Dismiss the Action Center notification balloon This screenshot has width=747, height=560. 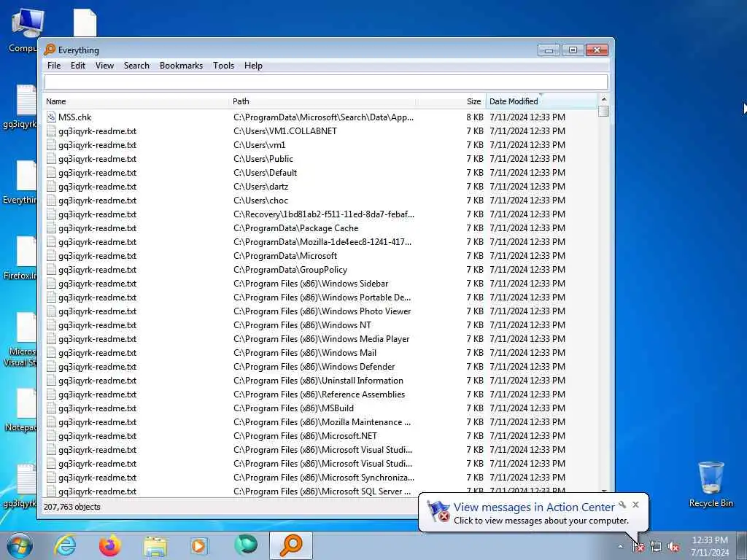pos(635,505)
